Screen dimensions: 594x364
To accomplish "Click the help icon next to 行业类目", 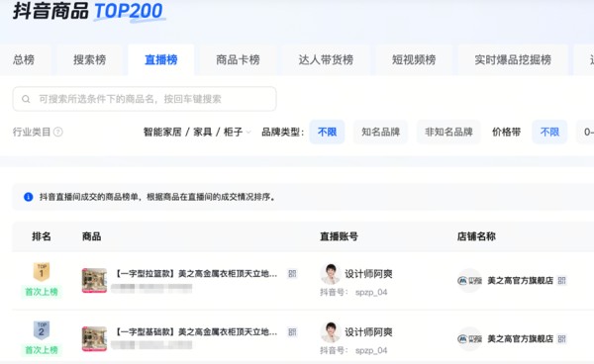I will pyautogui.click(x=58, y=132).
